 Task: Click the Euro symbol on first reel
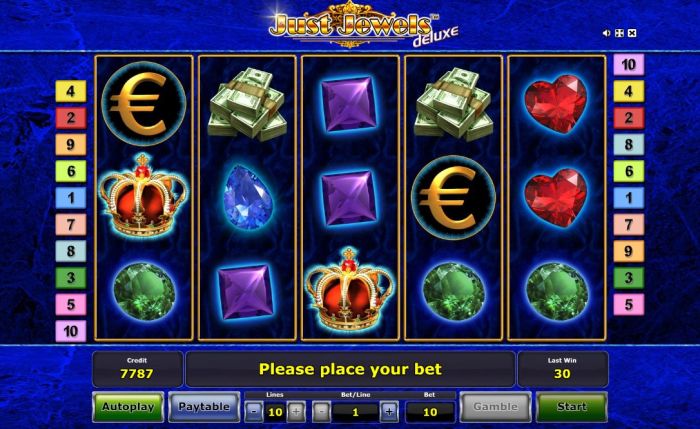tap(143, 104)
